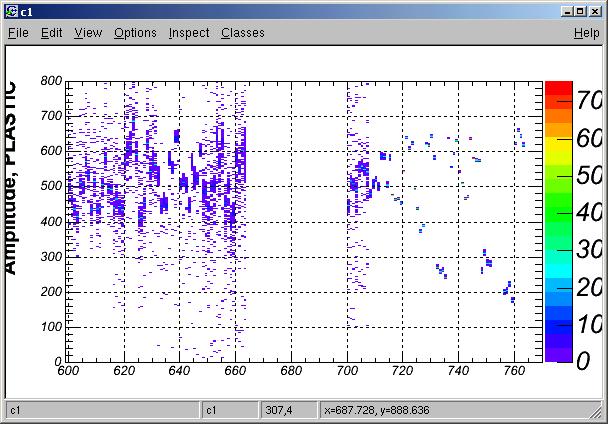The width and height of the screenshot is (608, 424).
Task: Click the ROOT icon in title bar
Action: pos(12,12)
